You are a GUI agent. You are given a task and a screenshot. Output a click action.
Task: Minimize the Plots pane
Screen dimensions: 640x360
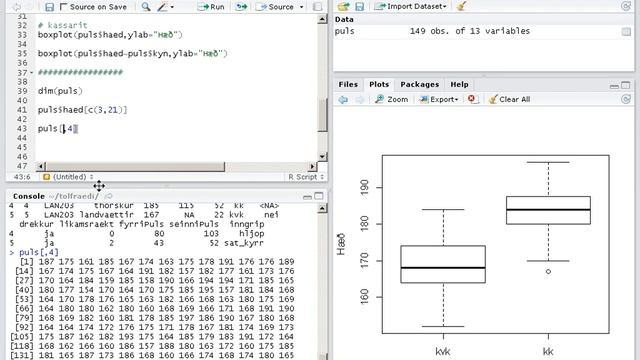[x=614, y=85]
